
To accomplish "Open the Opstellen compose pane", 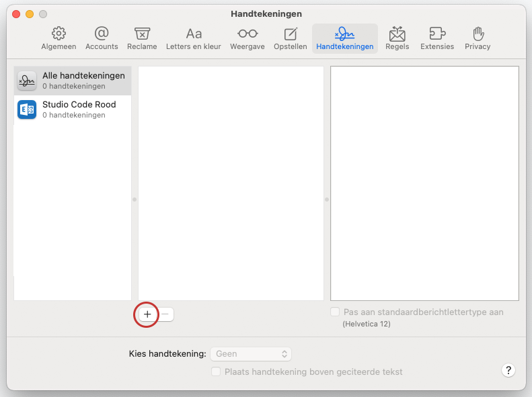I will pos(291,38).
